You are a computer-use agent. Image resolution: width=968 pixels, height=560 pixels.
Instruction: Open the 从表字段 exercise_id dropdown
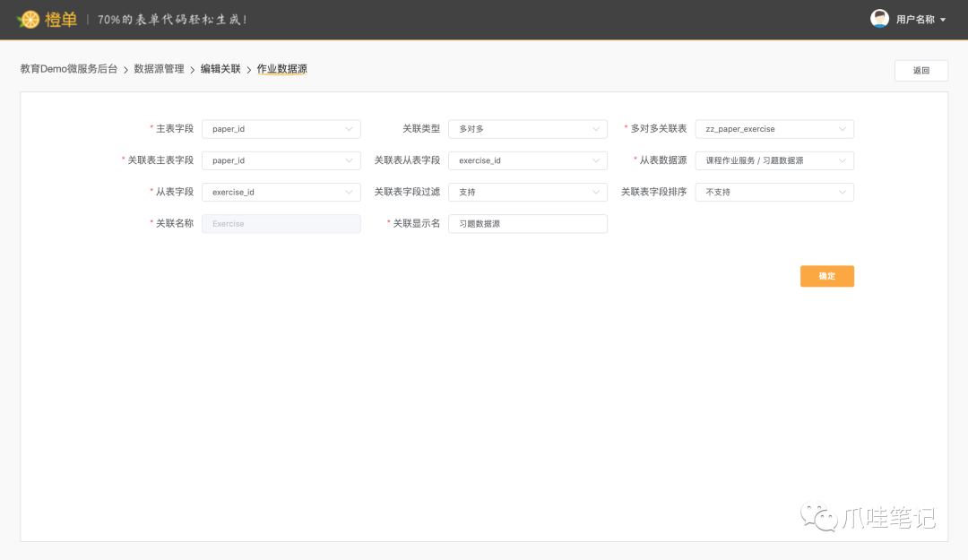point(281,192)
